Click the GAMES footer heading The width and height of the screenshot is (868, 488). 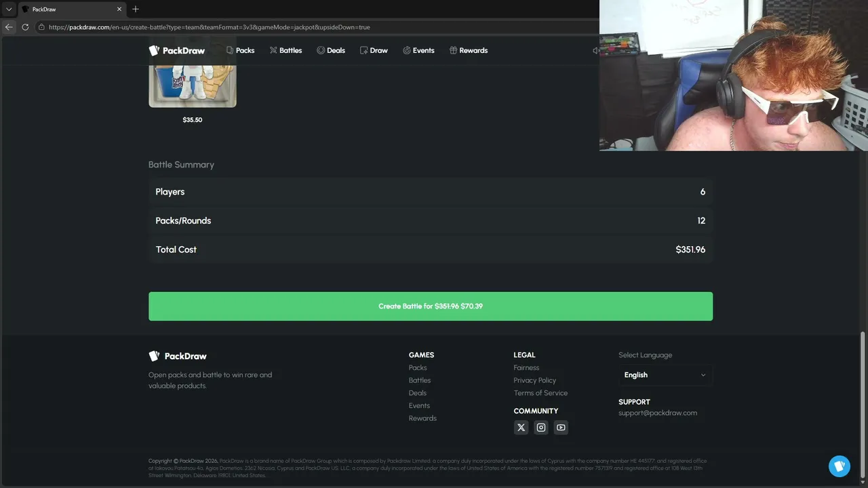point(421,355)
